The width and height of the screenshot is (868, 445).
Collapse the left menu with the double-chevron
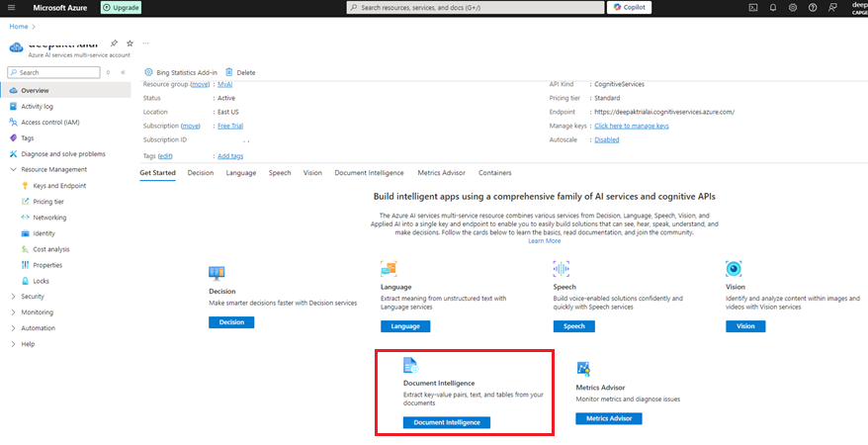pos(123,72)
